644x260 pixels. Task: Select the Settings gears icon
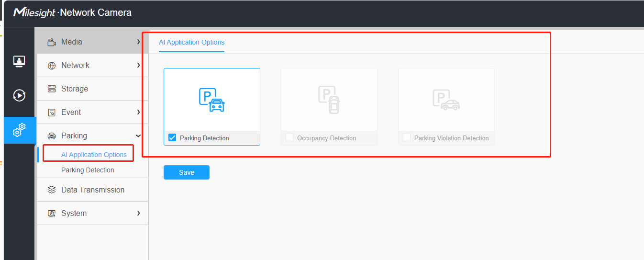pos(19,130)
